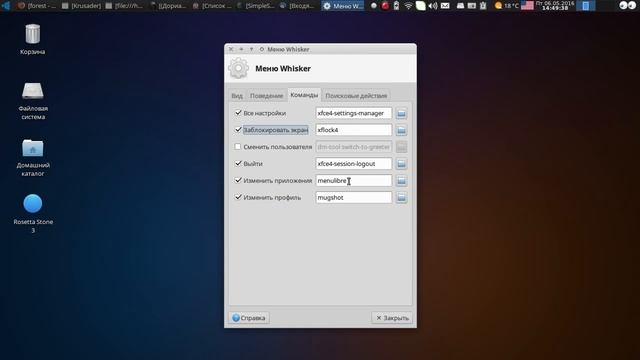The width and height of the screenshot is (640, 360).
Task: Click the xfce4-settings-manager command field
Action: pos(353,113)
